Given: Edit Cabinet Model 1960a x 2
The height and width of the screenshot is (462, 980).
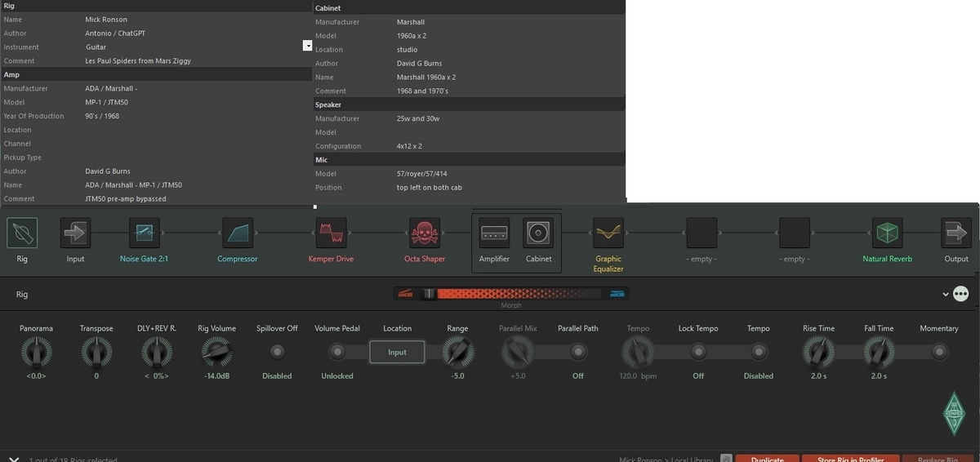Looking at the screenshot, I should tap(510, 36).
